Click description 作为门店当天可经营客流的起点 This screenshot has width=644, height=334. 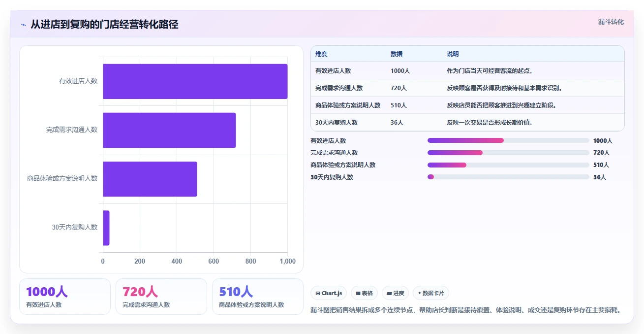click(490, 71)
